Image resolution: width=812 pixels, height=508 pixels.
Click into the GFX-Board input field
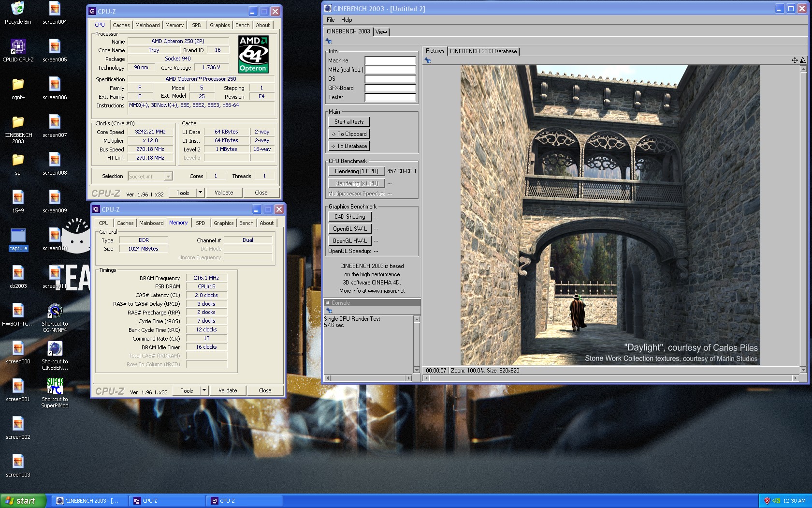[x=390, y=88]
